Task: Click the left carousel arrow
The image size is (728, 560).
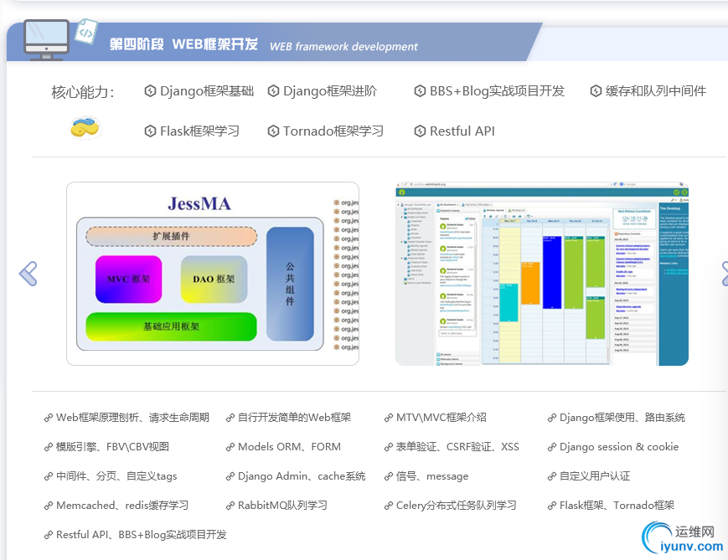Action: (x=28, y=274)
